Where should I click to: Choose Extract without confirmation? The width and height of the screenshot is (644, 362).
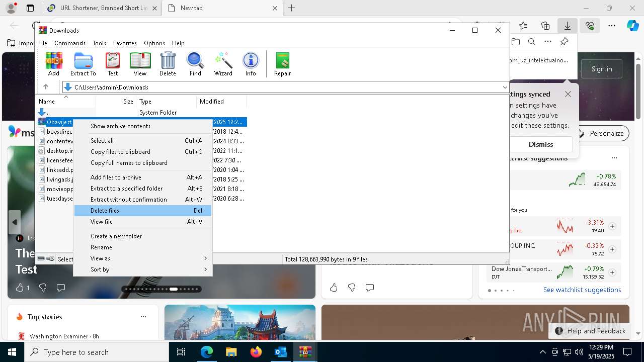click(x=143, y=200)
